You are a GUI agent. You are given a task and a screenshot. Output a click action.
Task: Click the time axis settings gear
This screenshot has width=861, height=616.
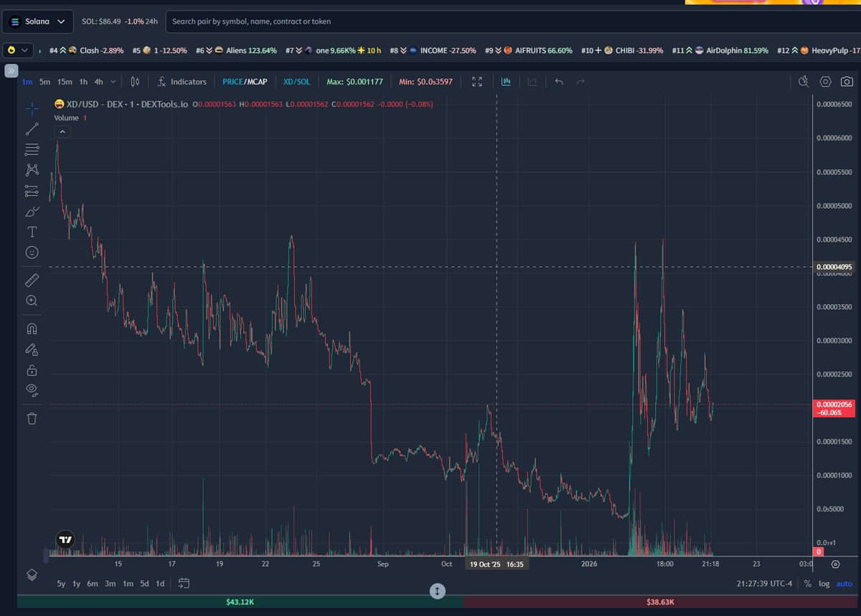click(835, 564)
